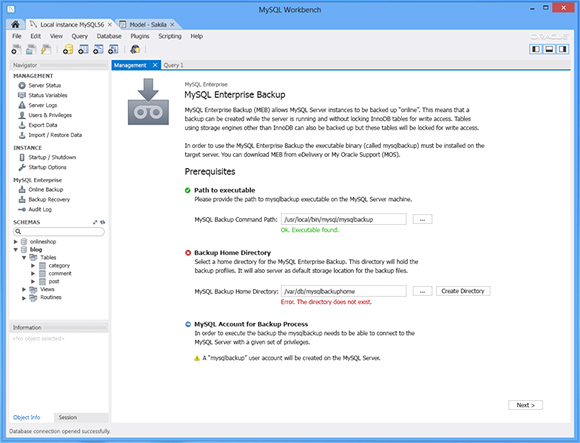Open Export Data

click(x=38, y=125)
